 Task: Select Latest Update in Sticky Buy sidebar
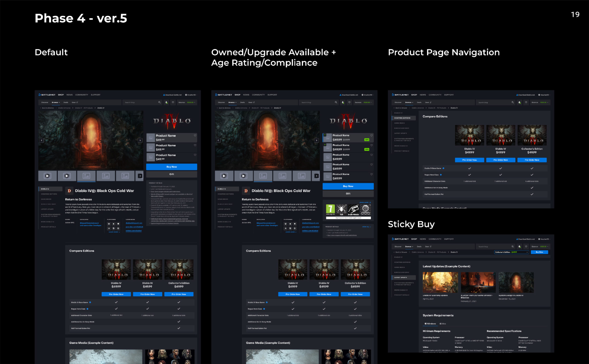tap(404, 277)
